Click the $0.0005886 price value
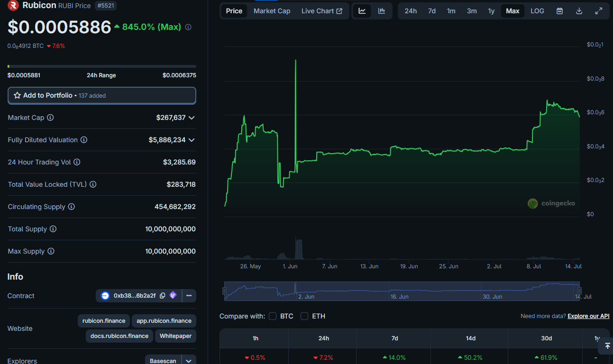 (x=59, y=27)
